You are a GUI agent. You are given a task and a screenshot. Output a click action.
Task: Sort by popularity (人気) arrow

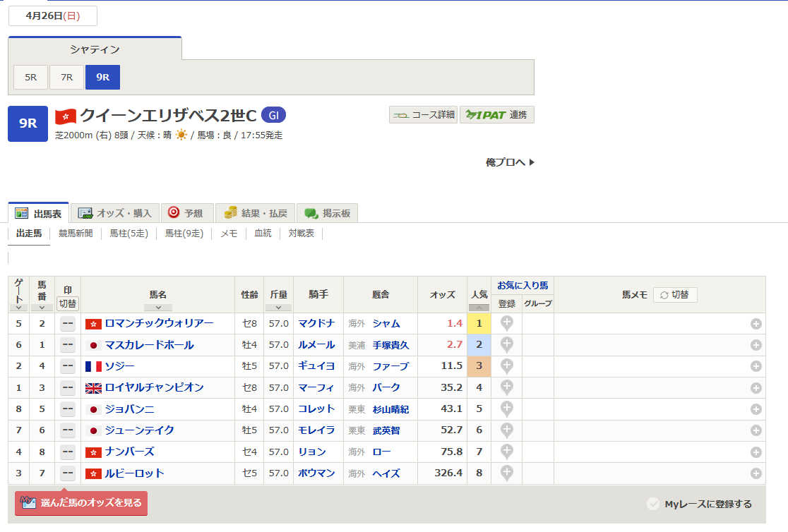[479, 308]
